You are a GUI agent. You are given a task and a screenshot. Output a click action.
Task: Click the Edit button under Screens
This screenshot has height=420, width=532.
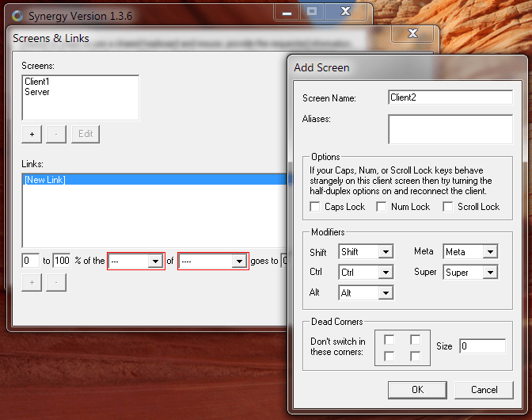[x=85, y=134]
